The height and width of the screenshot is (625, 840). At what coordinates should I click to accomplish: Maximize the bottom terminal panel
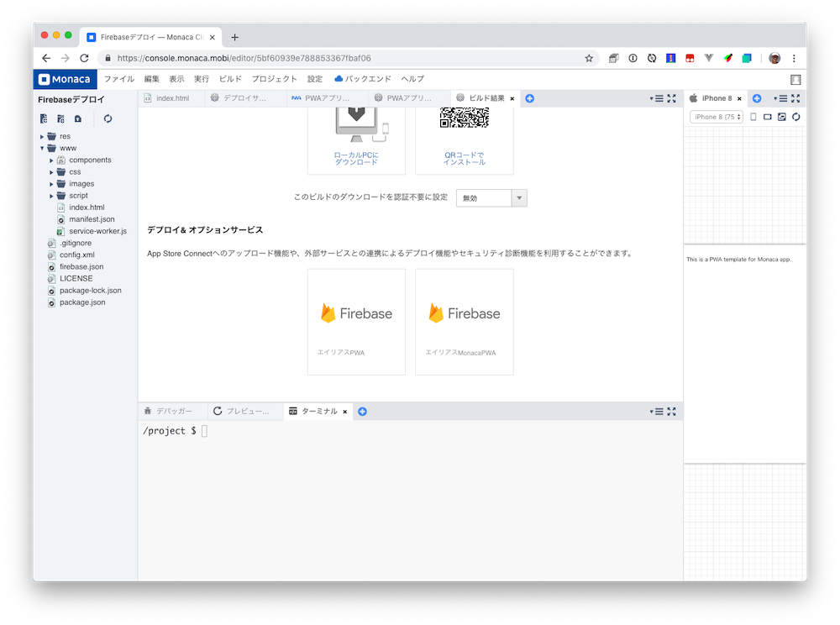(671, 412)
